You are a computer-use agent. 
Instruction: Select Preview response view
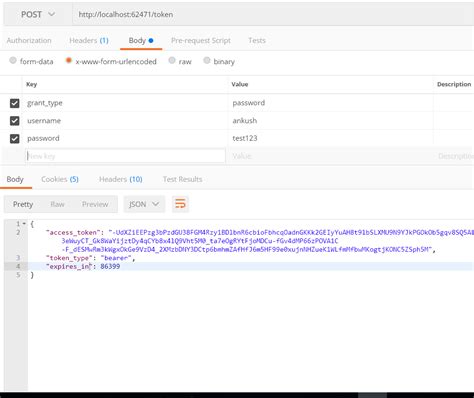tap(95, 204)
